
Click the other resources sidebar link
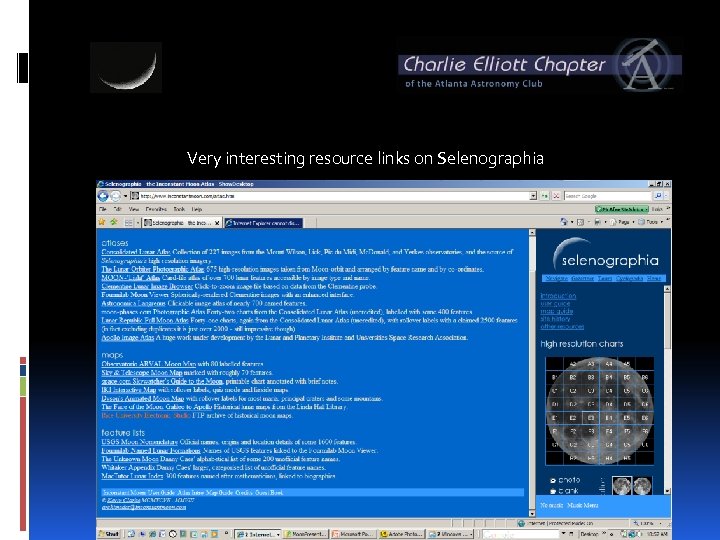tap(562, 327)
